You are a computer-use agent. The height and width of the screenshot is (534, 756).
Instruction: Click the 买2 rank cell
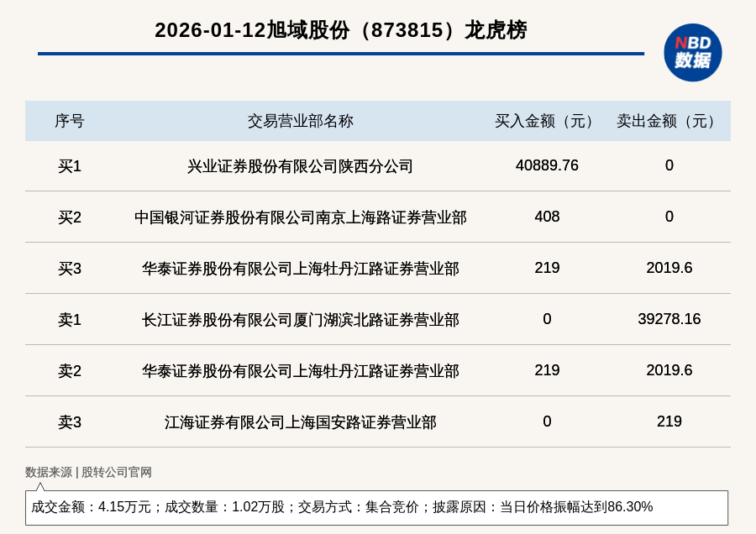coord(70,217)
